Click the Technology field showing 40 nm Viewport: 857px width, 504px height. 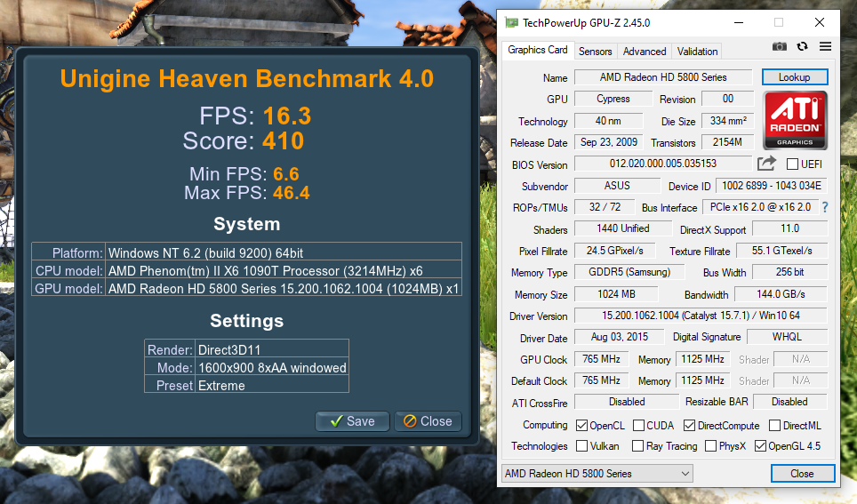[x=608, y=121]
